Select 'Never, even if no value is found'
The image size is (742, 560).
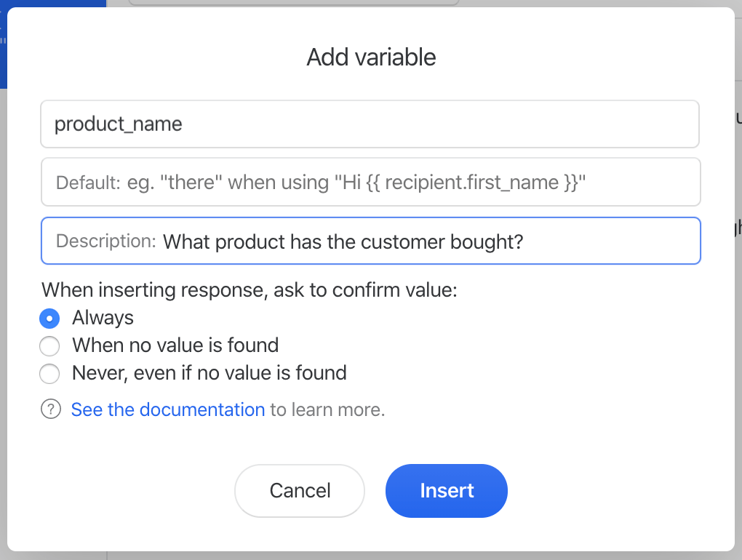[49, 374]
